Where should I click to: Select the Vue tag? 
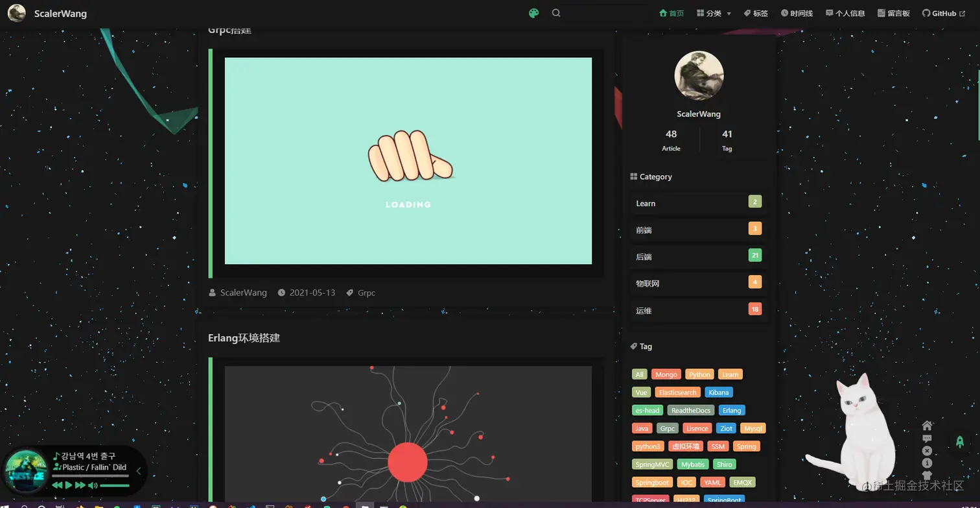point(641,393)
